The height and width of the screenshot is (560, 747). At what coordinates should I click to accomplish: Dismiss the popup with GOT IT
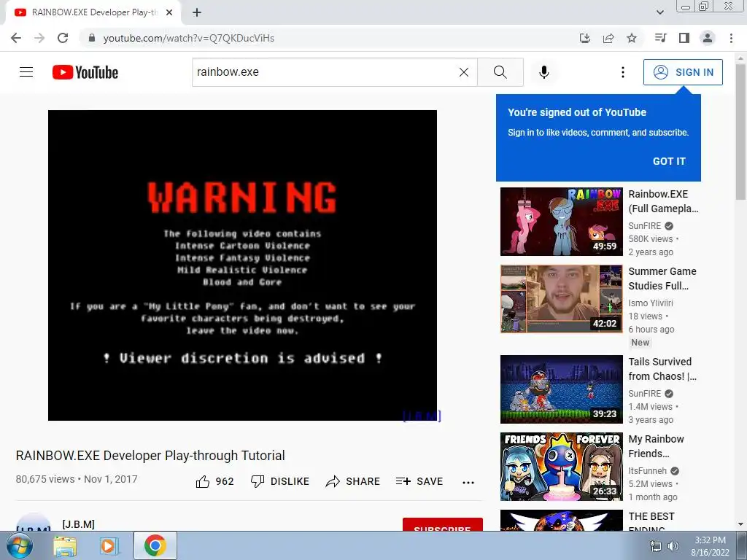tap(669, 161)
